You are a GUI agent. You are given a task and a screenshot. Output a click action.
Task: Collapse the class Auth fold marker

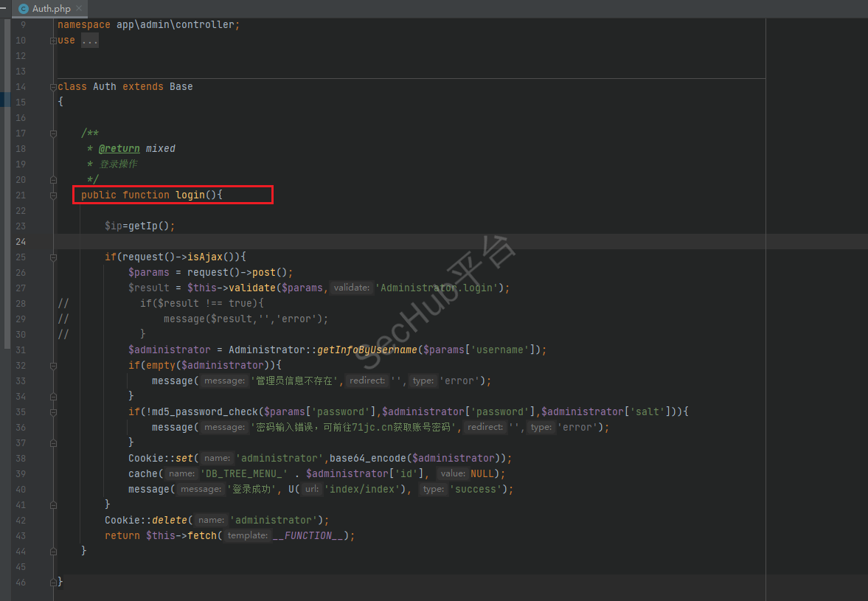pyautogui.click(x=53, y=87)
